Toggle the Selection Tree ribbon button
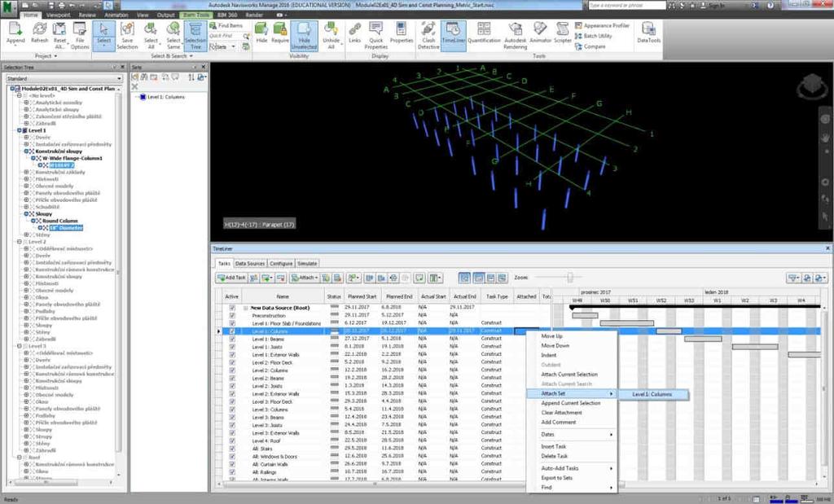 pos(195,35)
